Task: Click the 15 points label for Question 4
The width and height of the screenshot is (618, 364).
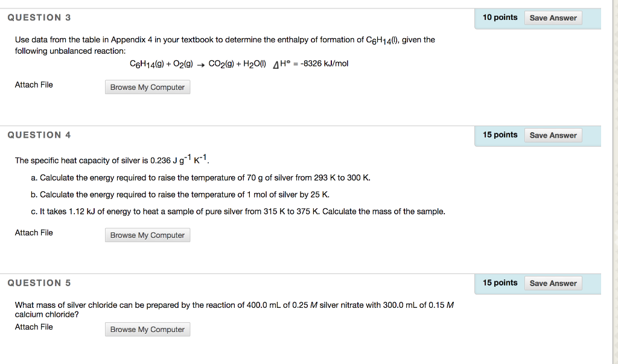Action: 500,135
